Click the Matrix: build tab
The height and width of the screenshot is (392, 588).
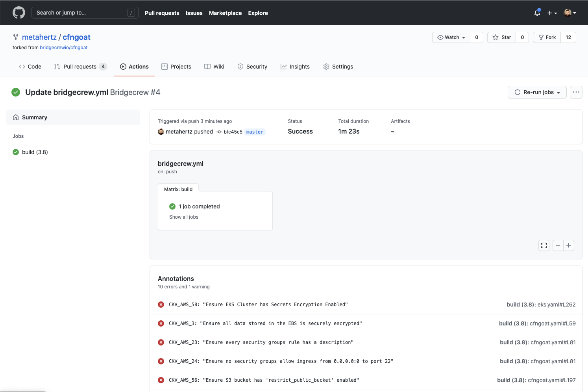click(x=178, y=189)
